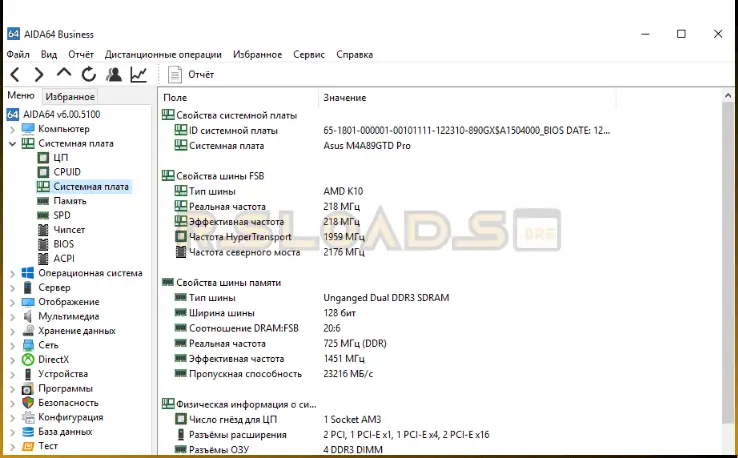Go up one level with Up arrow

point(64,74)
